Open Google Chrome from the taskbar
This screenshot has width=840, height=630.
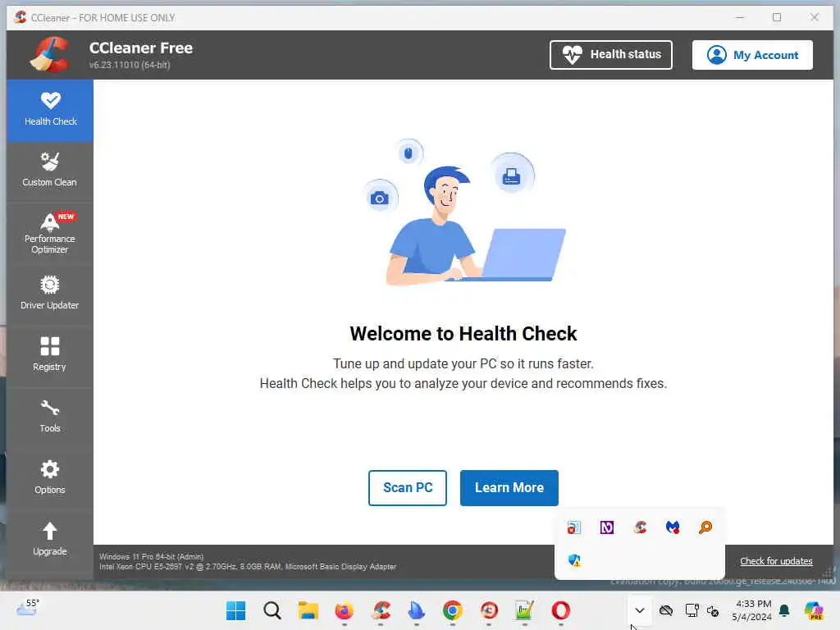click(453, 610)
